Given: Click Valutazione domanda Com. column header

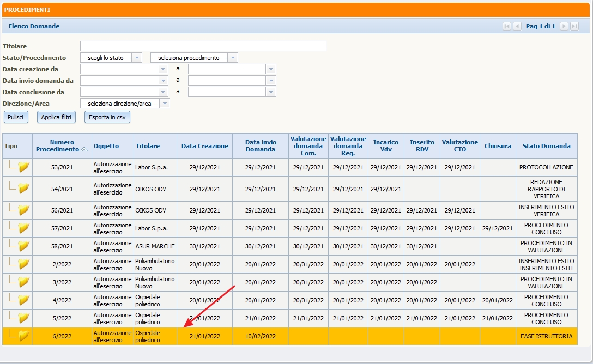Looking at the screenshot, I should click(308, 146).
